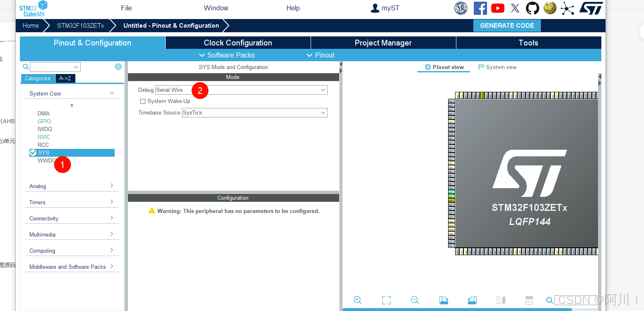This screenshot has width=644, height=311.
Task: Open the Wikipedia globe icon
Action: (550, 8)
